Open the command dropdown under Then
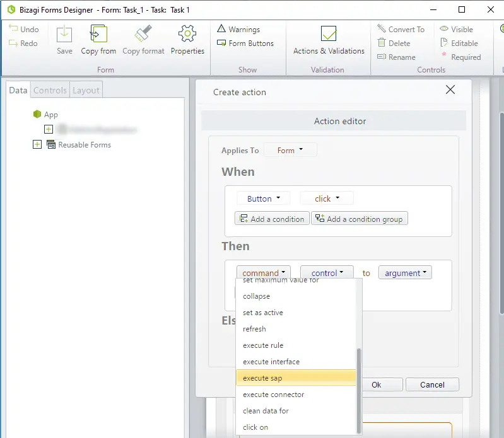The height and width of the screenshot is (438, 504). coord(264,273)
